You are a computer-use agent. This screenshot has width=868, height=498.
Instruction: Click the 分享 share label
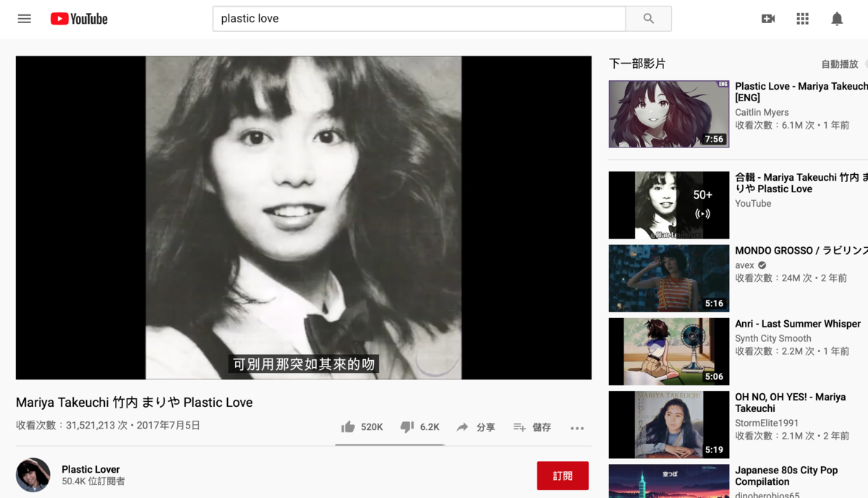[x=486, y=427]
